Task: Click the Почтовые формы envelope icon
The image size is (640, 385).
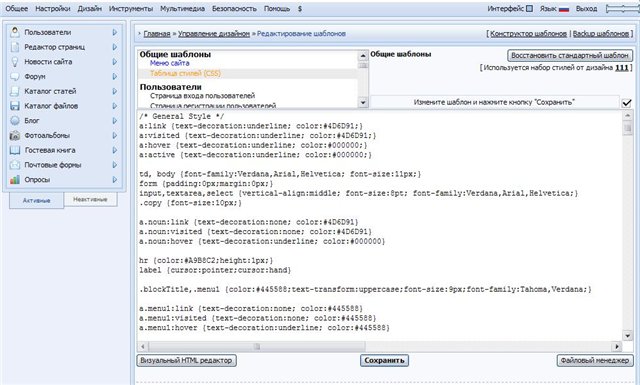Action: (x=15, y=165)
